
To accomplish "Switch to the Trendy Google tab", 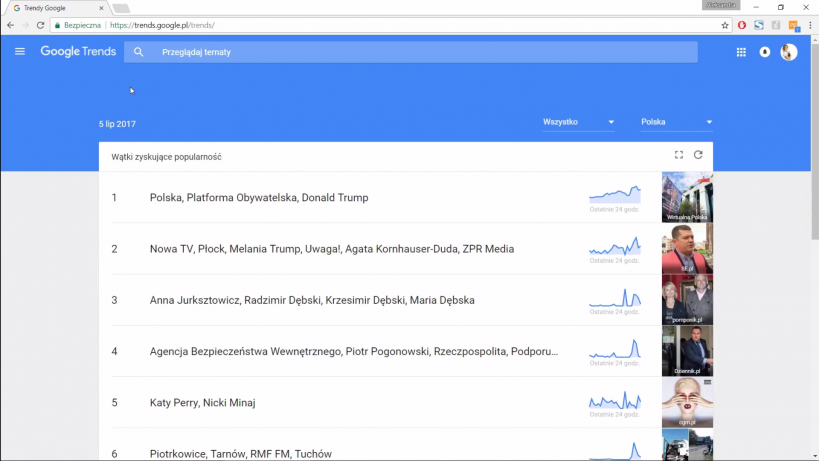I will (x=55, y=8).
